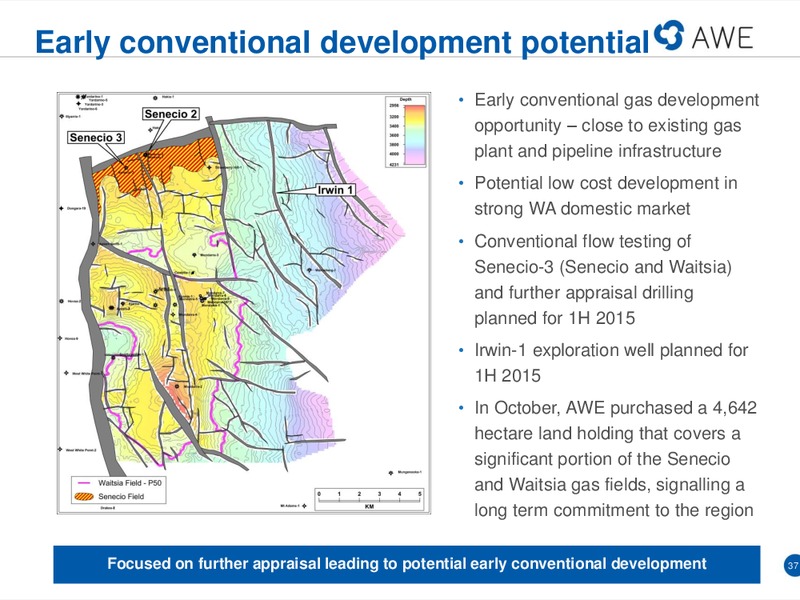The width and height of the screenshot is (800, 600).
Task: Click the AWE swirl logo icon
Action: coord(669,35)
